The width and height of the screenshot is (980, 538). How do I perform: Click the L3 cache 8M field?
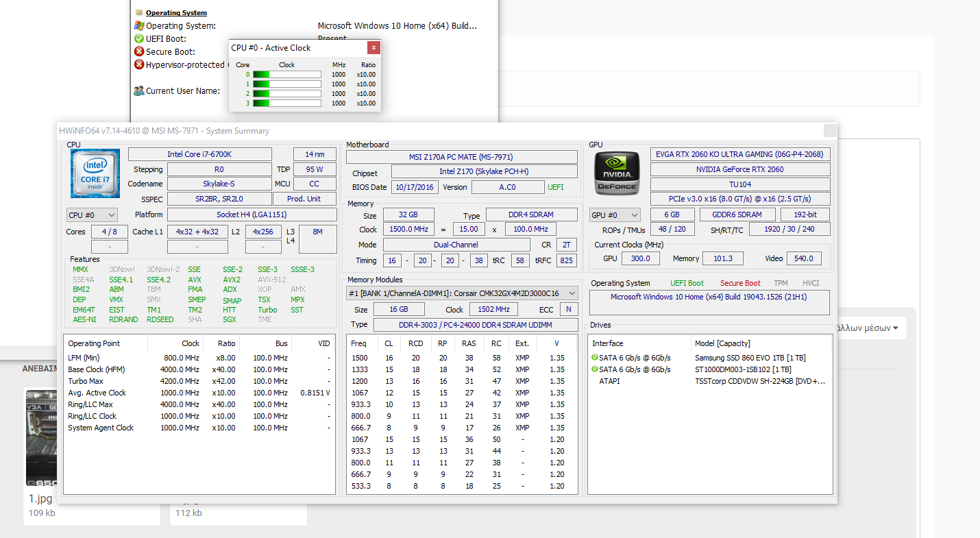click(x=317, y=239)
